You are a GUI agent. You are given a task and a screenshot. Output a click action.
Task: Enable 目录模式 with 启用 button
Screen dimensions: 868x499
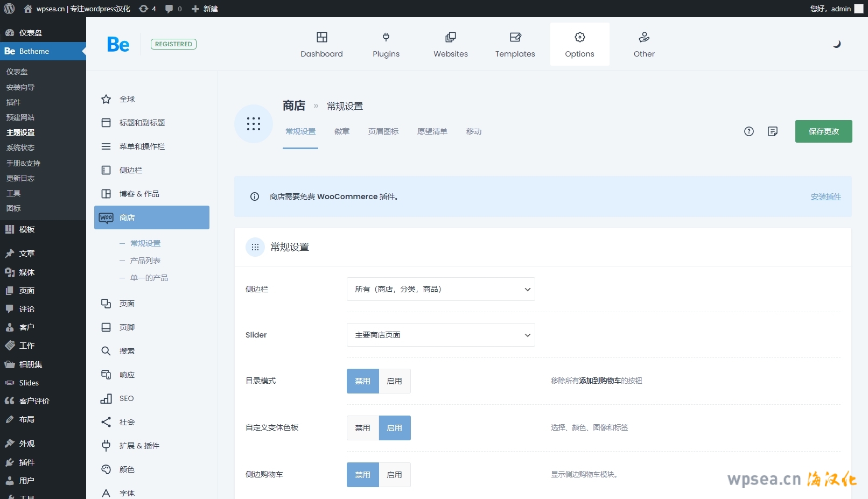(x=394, y=381)
